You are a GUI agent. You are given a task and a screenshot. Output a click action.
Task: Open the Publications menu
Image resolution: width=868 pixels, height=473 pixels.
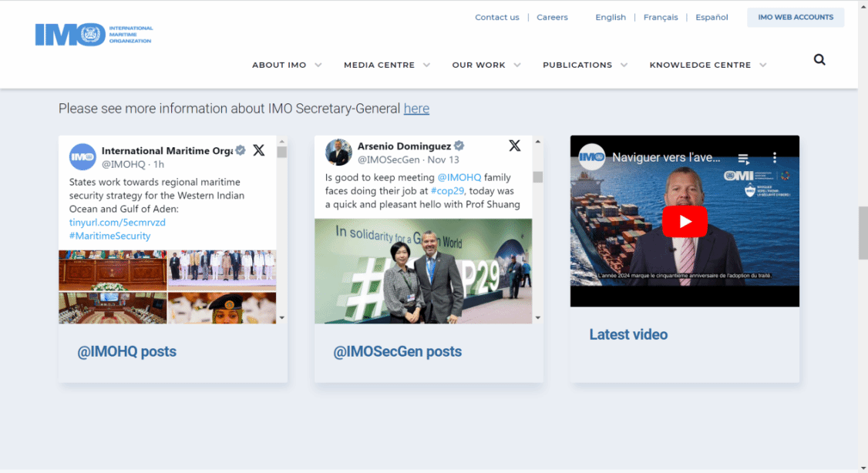[584, 65]
